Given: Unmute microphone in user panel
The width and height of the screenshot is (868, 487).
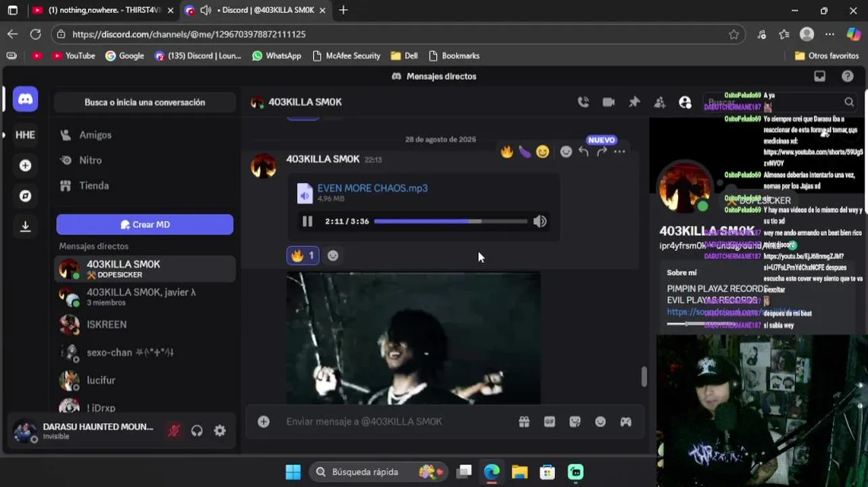Looking at the screenshot, I should coord(174,431).
